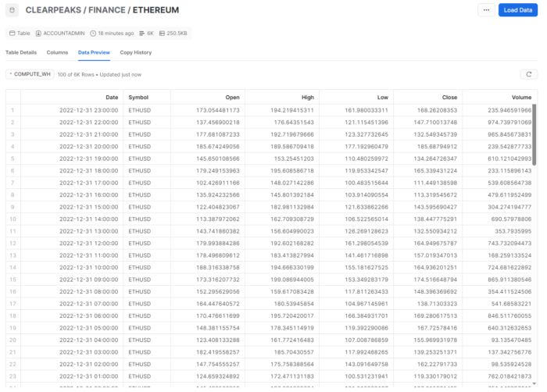Open the COMPUTE_WH warehouse selector
This screenshot has width=547, height=392.
coord(30,74)
